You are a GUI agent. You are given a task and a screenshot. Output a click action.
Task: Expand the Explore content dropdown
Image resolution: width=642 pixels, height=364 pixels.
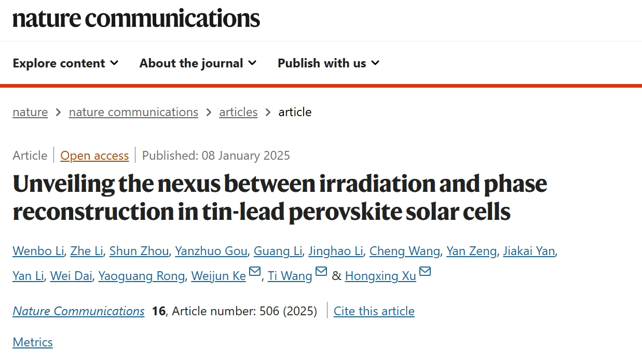pyautogui.click(x=65, y=63)
